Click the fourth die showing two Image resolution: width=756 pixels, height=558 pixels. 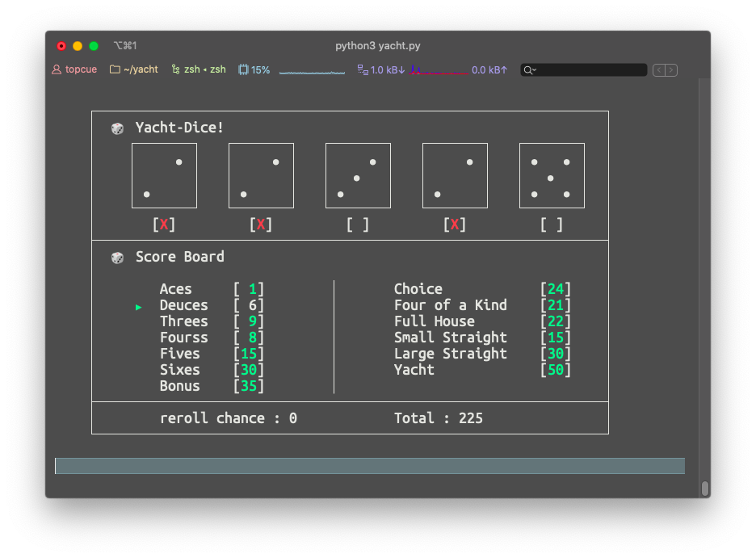click(x=456, y=175)
